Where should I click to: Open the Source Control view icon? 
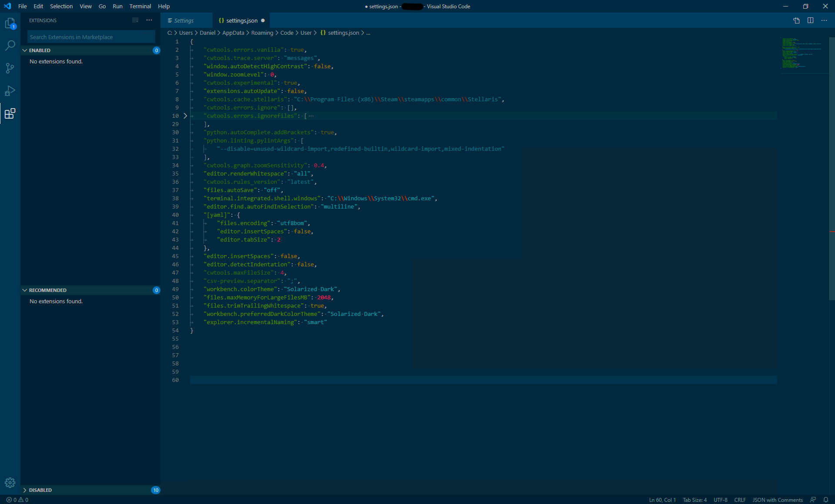[x=10, y=68]
